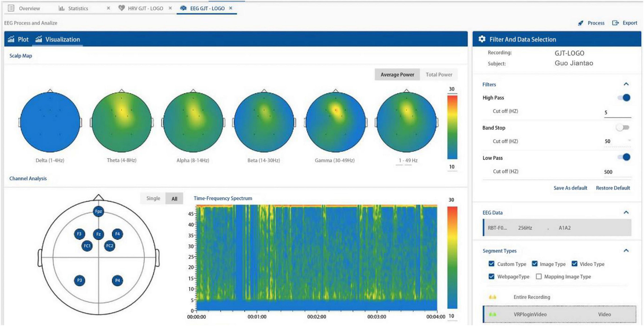Toggle the Low Pass filter switch
This screenshot has width=644, height=326.
click(x=624, y=157)
